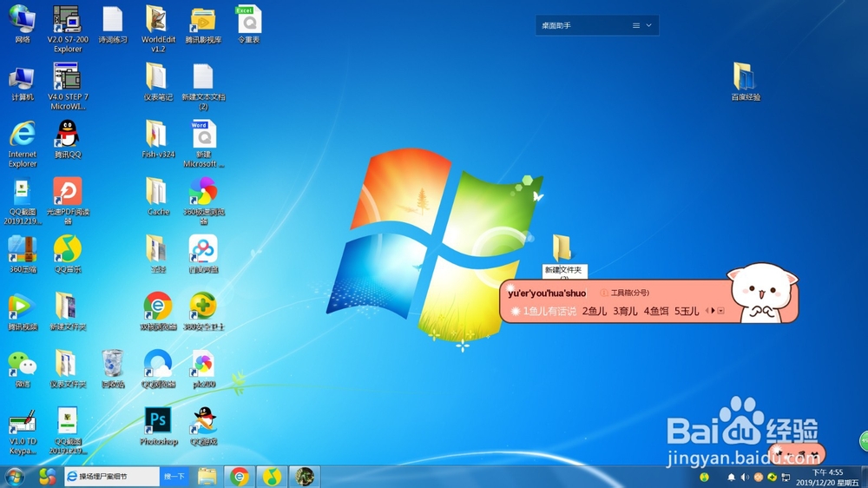Open File Explorer on the taskbar
Viewport: 868px width, 488px height.
point(207,477)
